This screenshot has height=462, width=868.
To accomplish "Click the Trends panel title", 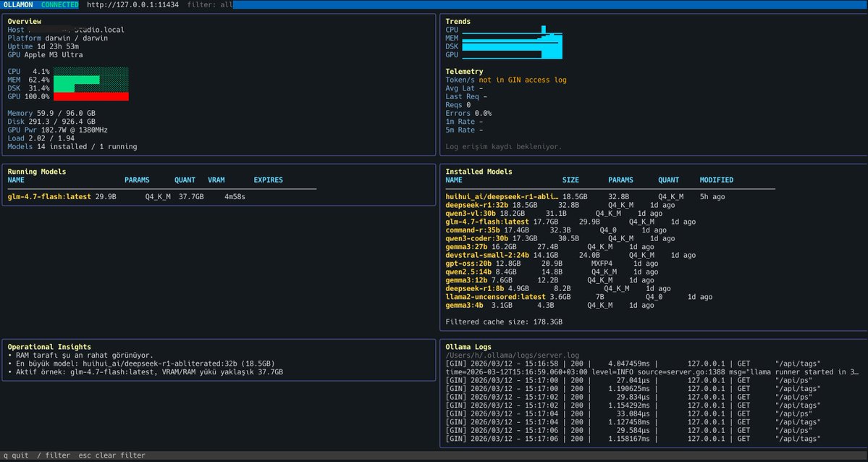I will tap(458, 22).
